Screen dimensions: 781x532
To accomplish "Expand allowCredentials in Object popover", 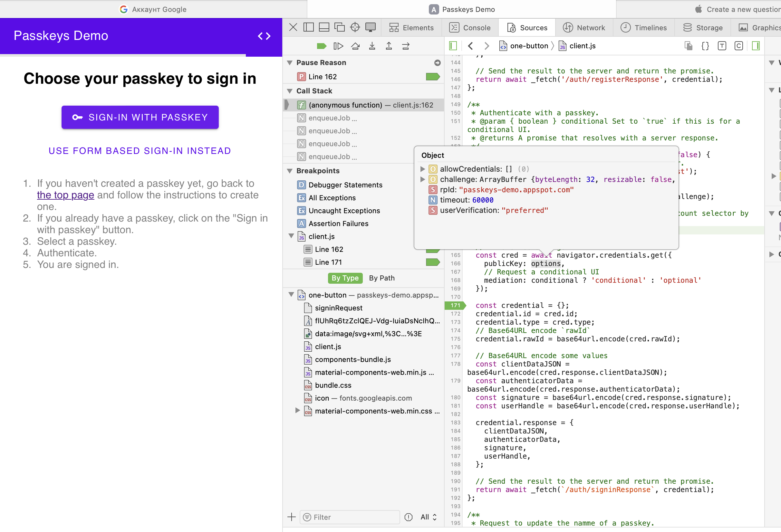I will (423, 169).
